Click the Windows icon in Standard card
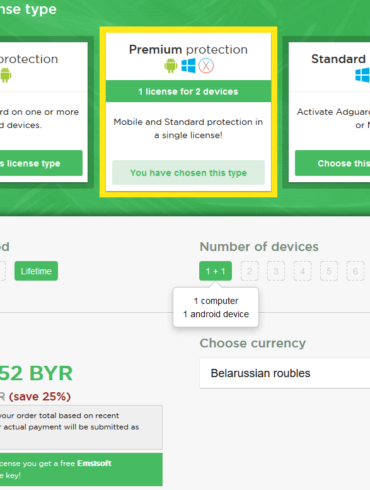 pos(363,75)
